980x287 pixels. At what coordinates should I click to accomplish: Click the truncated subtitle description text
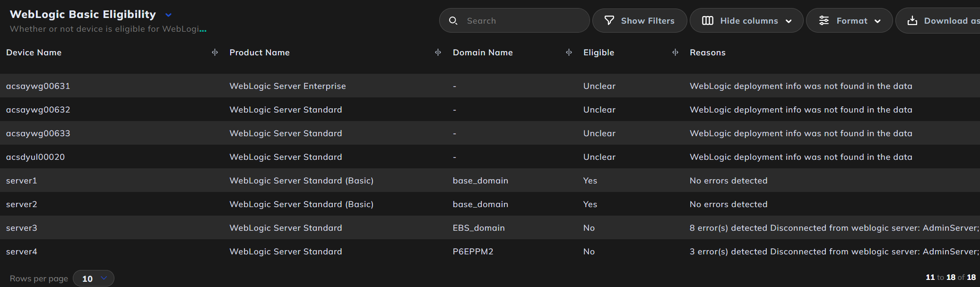pos(108,29)
